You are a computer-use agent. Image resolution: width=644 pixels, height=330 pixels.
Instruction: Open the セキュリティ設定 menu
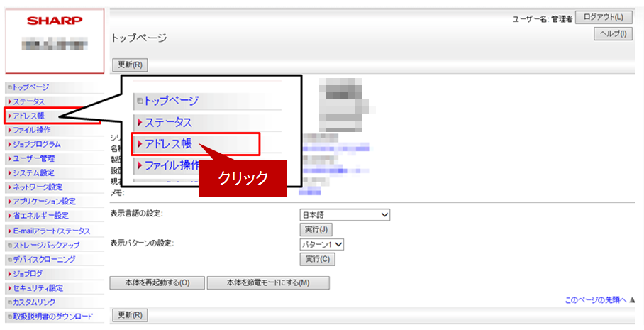point(38,288)
